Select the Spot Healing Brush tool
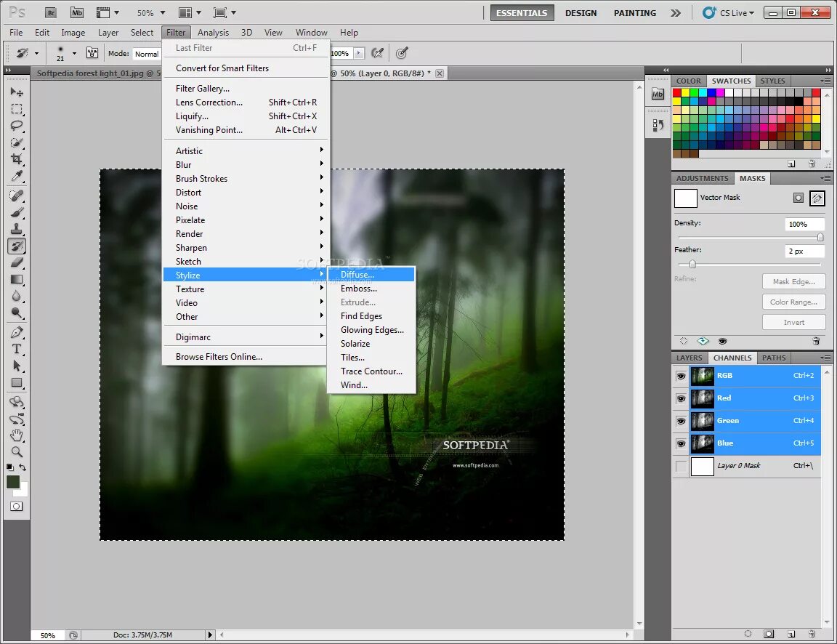This screenshot has height=644, width=837. 17,196
